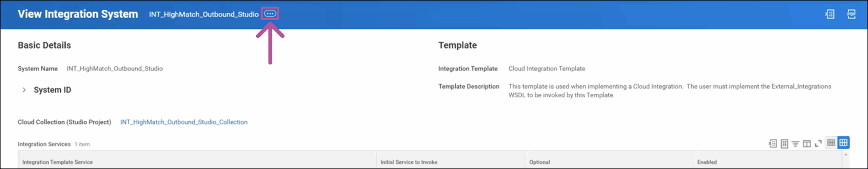Viewport: 868px width, 169px height.
Task: Open grid column preferences icon
Action: point(807,144)
